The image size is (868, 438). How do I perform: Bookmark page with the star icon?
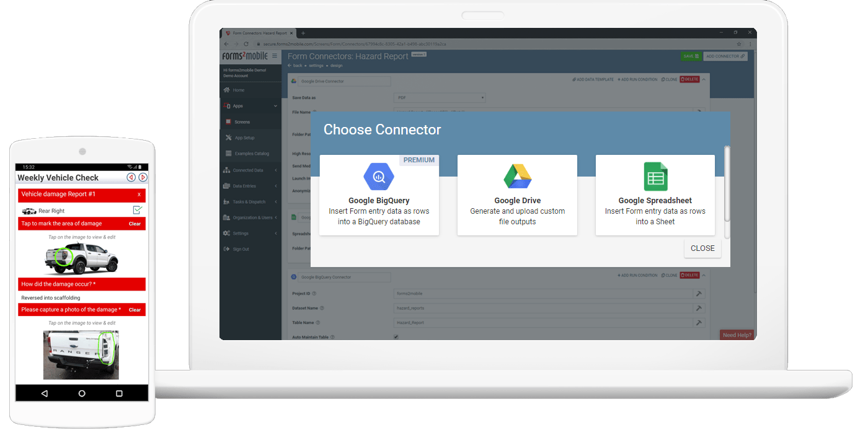(x=739, y=44)
